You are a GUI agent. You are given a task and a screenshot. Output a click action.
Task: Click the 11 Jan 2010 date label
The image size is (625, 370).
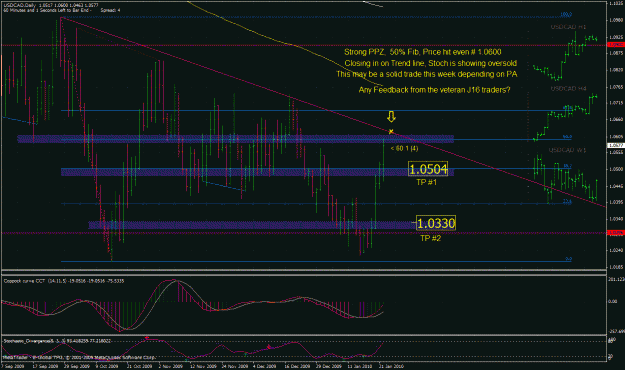[x=359, y=366]
